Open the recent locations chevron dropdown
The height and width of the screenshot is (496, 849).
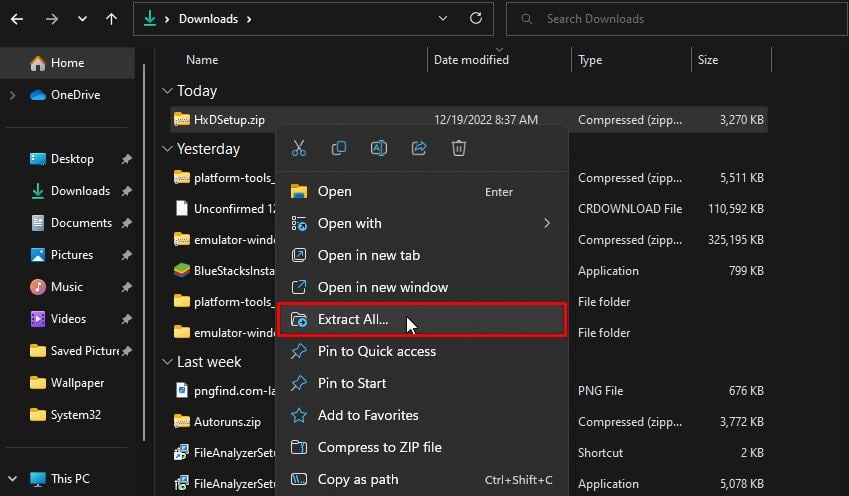coord(81,18)
